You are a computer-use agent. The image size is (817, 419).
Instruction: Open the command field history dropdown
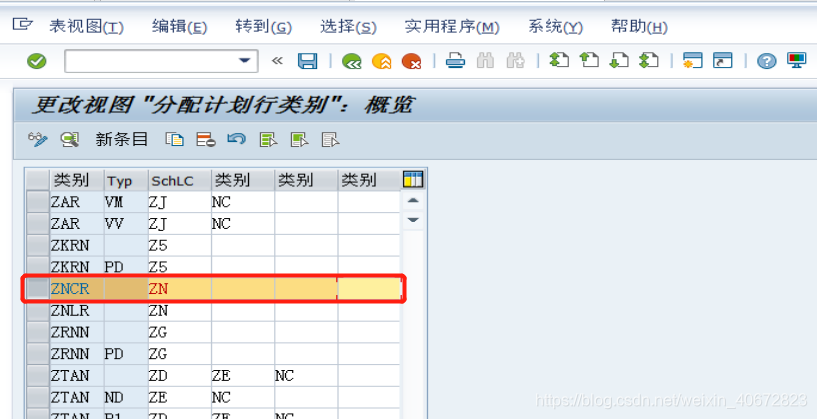pyautogui.click(x=245, y=61)
